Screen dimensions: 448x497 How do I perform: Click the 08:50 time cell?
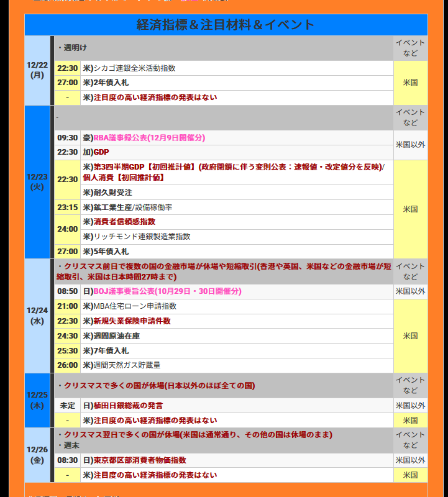pos(68,291)
